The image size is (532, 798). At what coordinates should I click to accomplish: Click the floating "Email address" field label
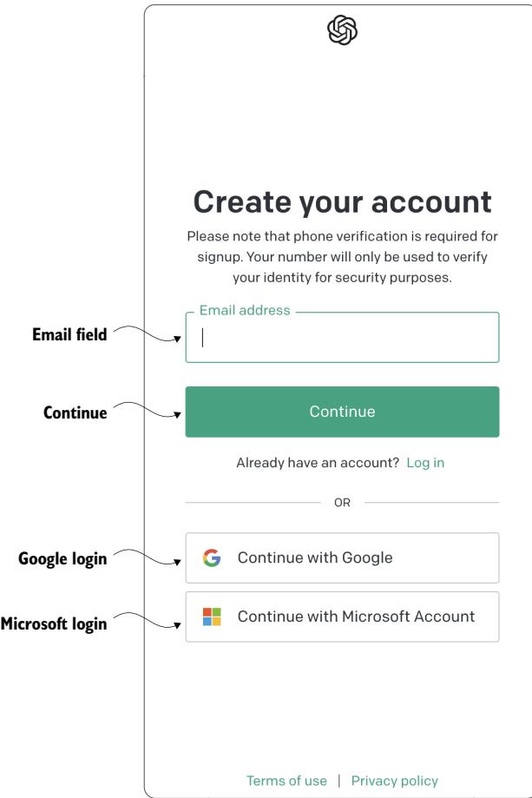245,310
